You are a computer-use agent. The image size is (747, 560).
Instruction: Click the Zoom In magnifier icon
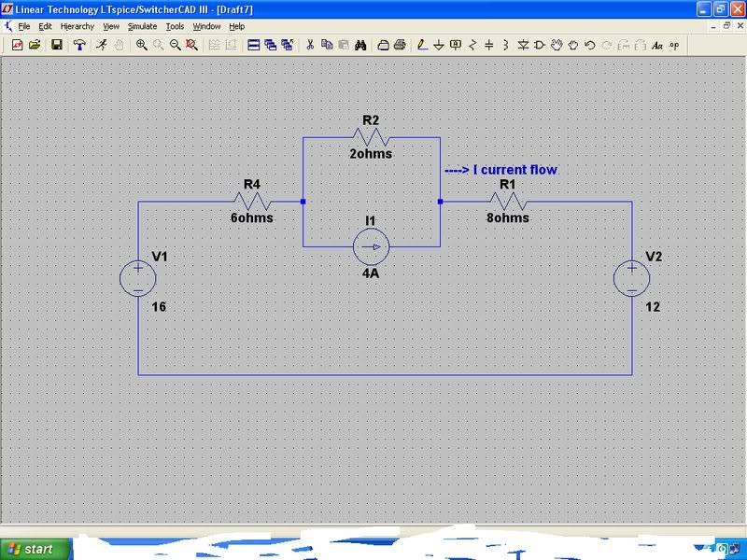pos(142,45)
